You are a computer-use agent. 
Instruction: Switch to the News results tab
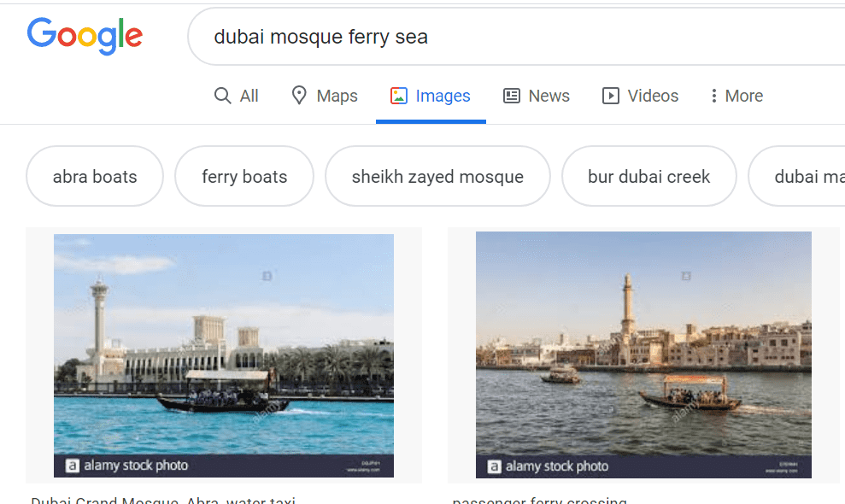pos(549,96)
